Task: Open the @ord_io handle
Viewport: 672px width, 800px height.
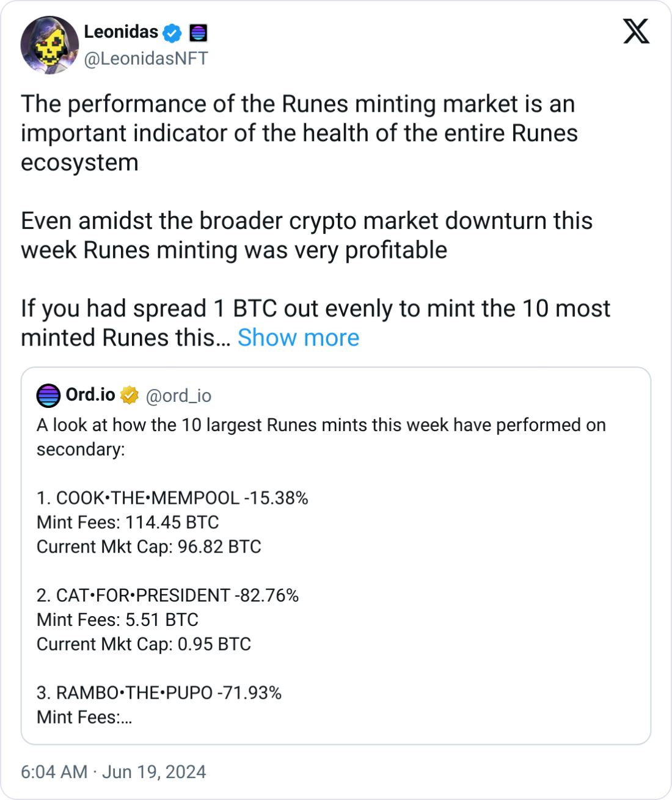Action: 178,396
